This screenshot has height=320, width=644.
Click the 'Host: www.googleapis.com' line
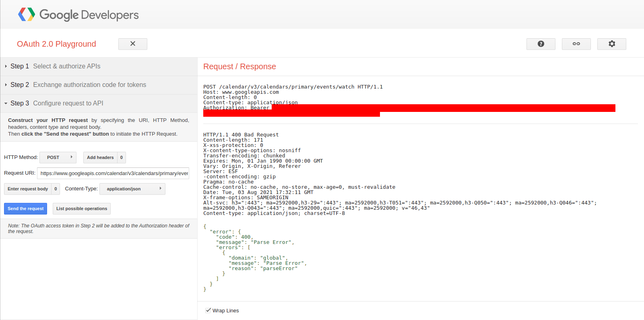pyautogui.click(x=241, y=92)
